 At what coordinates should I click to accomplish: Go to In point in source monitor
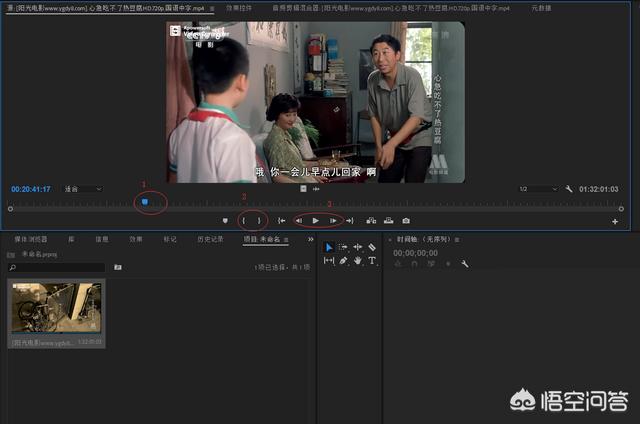pos(281,221)
